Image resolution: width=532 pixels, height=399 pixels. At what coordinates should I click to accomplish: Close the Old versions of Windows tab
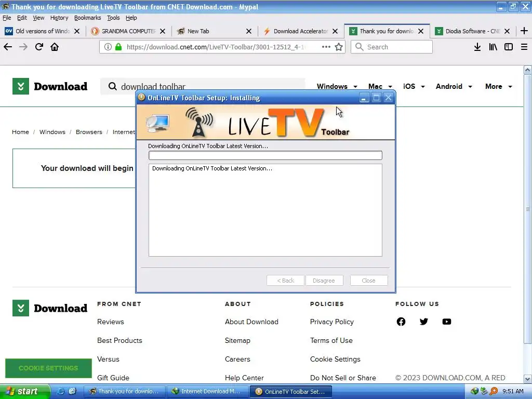[77, 31]
